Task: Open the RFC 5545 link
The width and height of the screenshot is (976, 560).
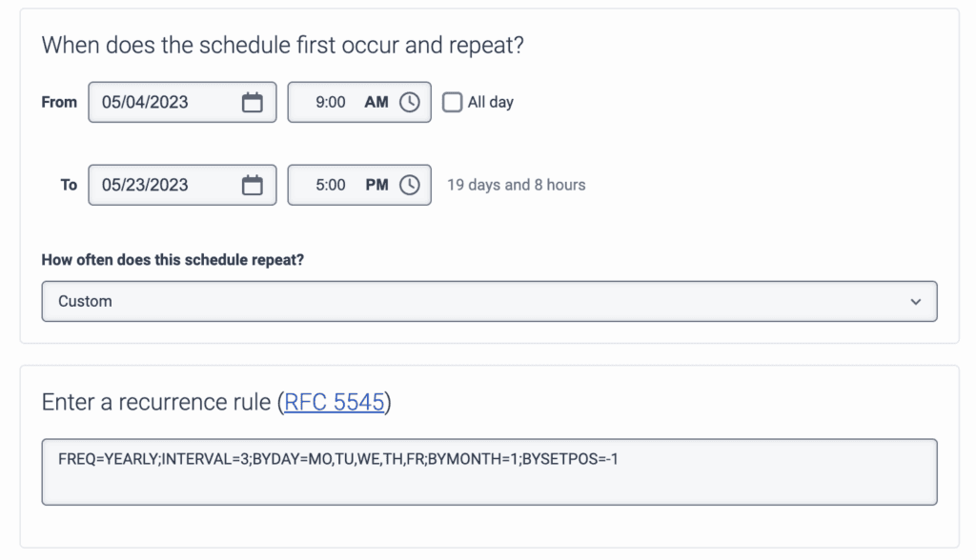Action: (x=334, y=403)
